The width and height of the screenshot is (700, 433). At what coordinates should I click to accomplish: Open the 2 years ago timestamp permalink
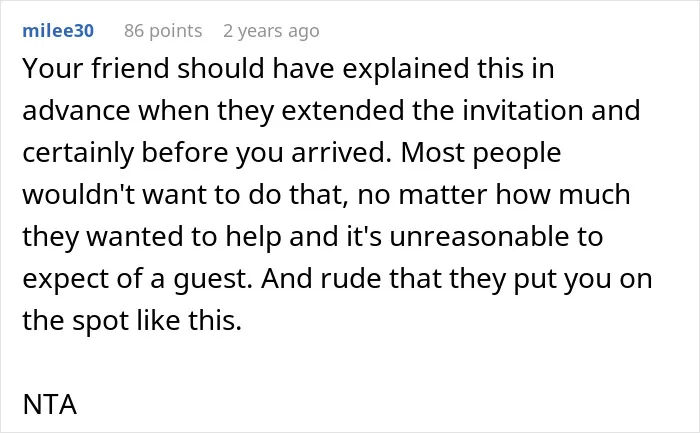click(x=271, y=31)
